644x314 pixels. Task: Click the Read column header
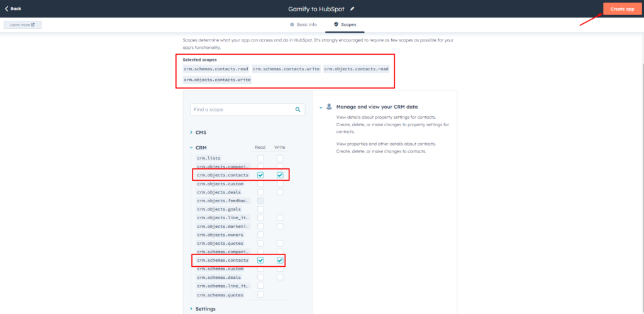click(260, 147)
